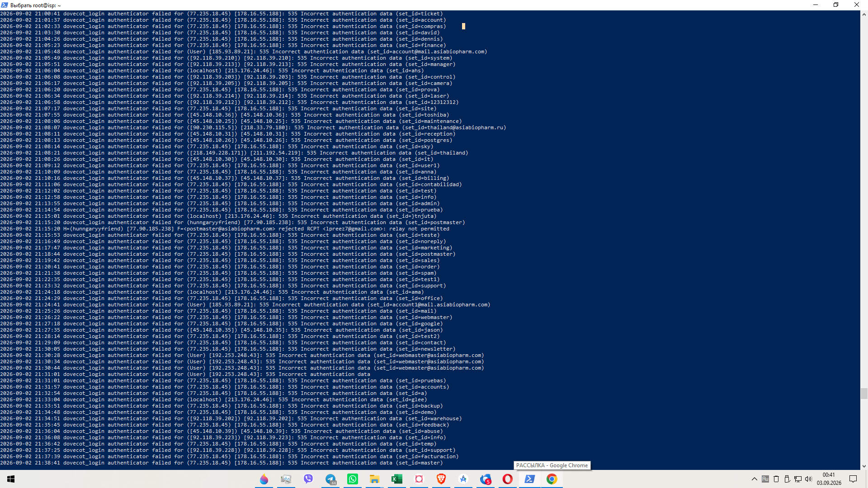Click the line with account1@mail.asiabiopharm.com
Viewport: 868px width, 488px height.
(245, 305)
